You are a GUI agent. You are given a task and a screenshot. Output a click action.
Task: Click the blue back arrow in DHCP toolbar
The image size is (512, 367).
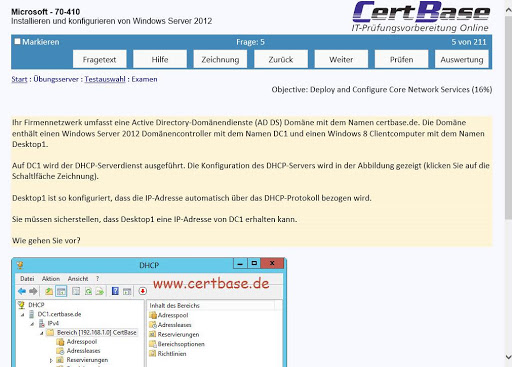(x=22, y=291)
